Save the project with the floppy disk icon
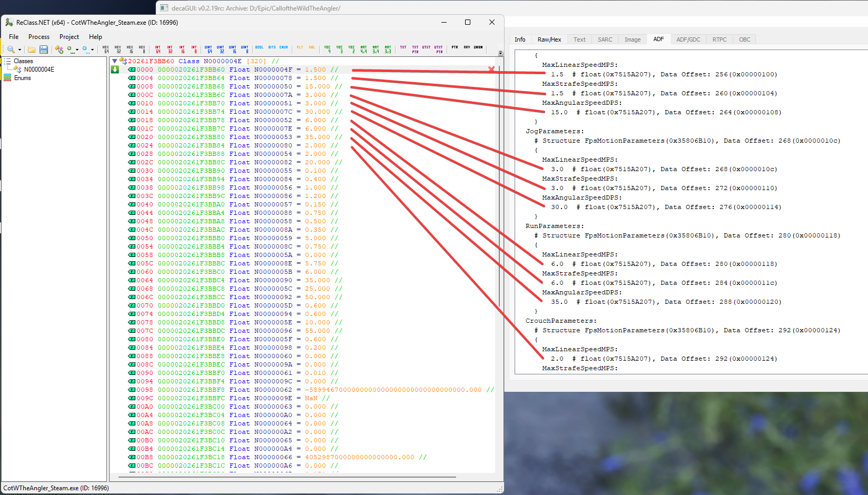Image resolution: width=868 pixels, height=495 pixels. [x=44, y=49]
